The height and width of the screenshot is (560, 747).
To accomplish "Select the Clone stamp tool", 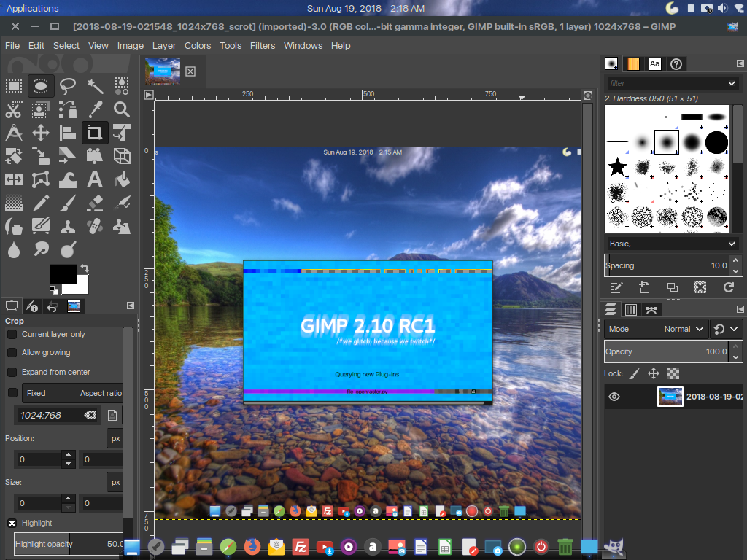I will [68, 226].
